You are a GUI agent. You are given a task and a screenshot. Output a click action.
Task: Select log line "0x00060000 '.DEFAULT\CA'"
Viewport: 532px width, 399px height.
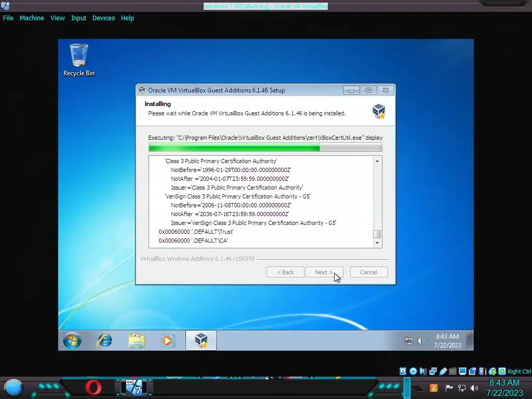pyautogui.click(x=193, y=241)
